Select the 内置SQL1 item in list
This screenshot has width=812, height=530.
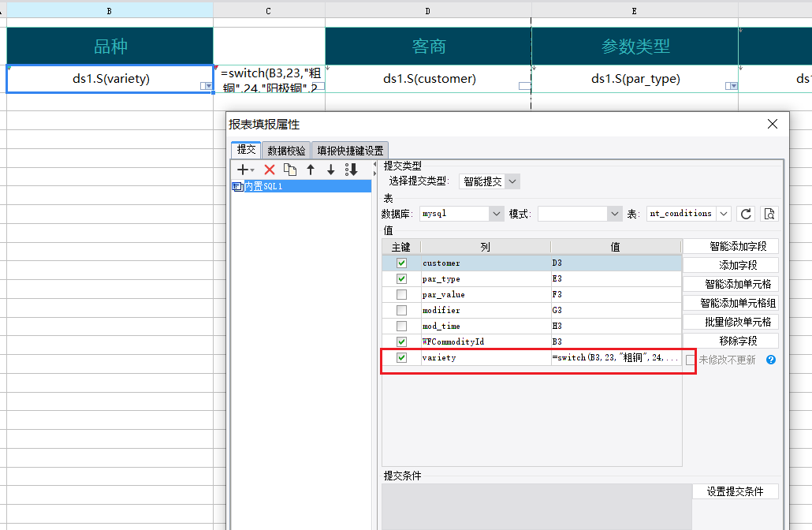coord(263,187)
